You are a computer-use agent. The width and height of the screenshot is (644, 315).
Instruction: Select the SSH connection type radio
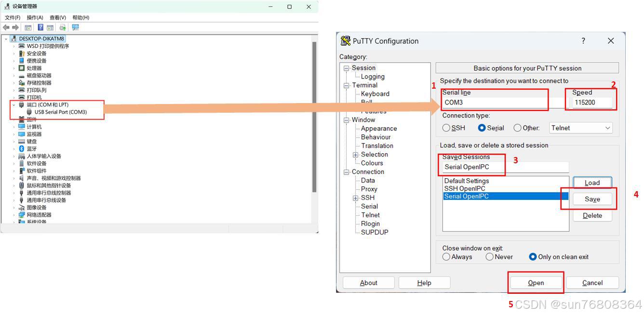tap(446, 128)
